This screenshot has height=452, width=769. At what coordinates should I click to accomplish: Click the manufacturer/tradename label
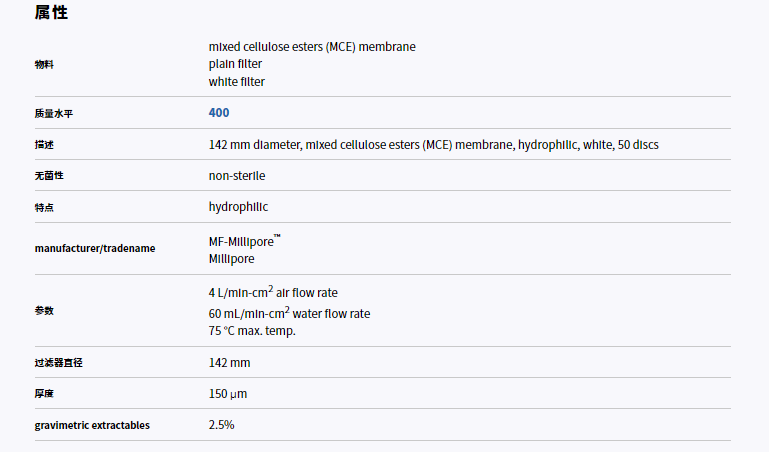tap(95, 248)
